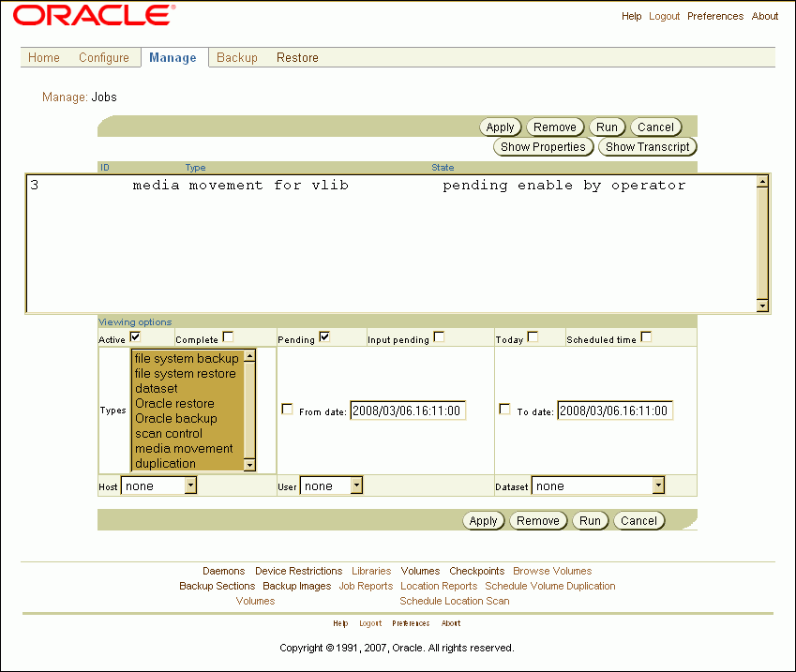Screen dimensions: 796x672
Task: Click the top Cancel button
Action: point(656,127)
